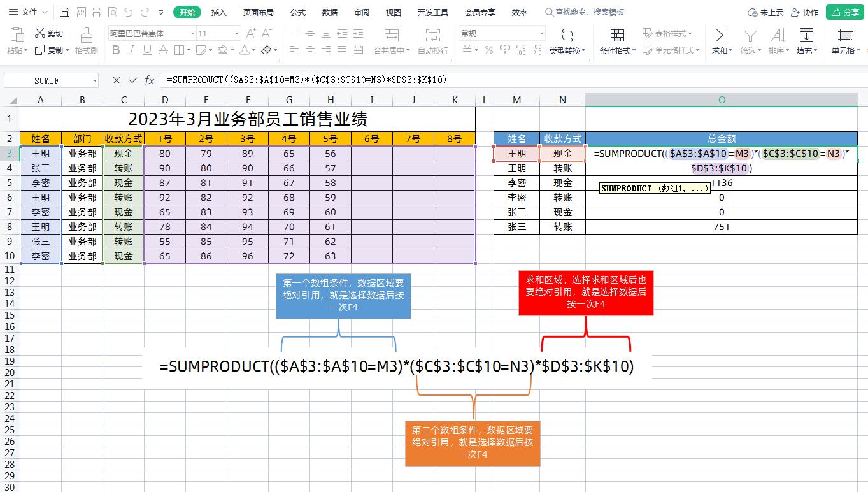Toggle Underline formatting
The image size is (868, 492).
click(x=147, y=50)
